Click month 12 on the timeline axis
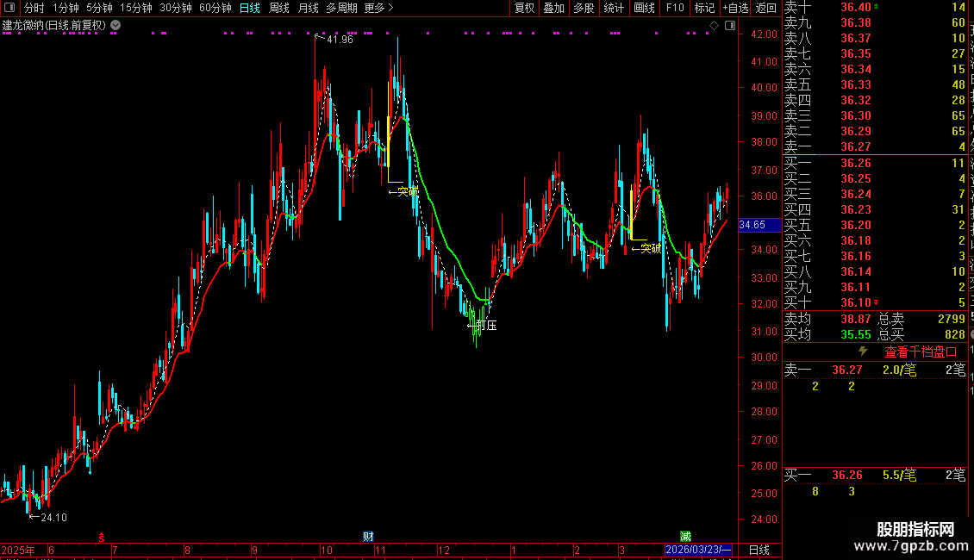The height and width of the screenshot is (560, 974). pyautogui.click(x=444, y=550)
